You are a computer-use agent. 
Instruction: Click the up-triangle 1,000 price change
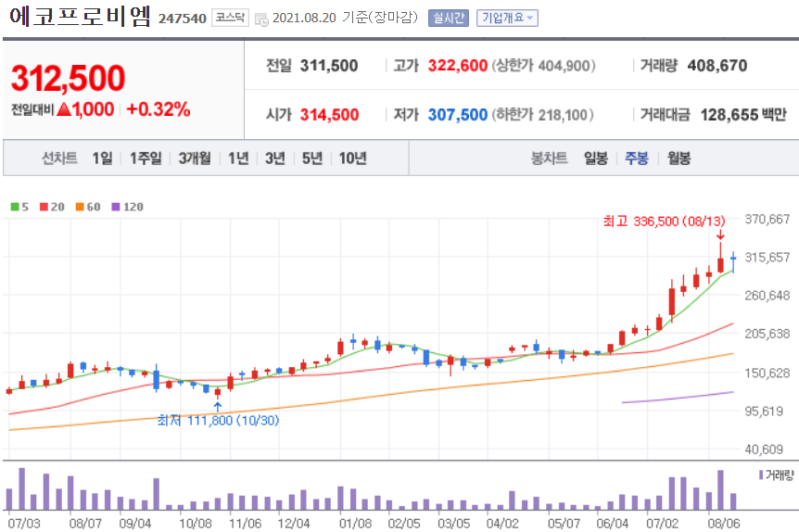[x=85, y=109]
